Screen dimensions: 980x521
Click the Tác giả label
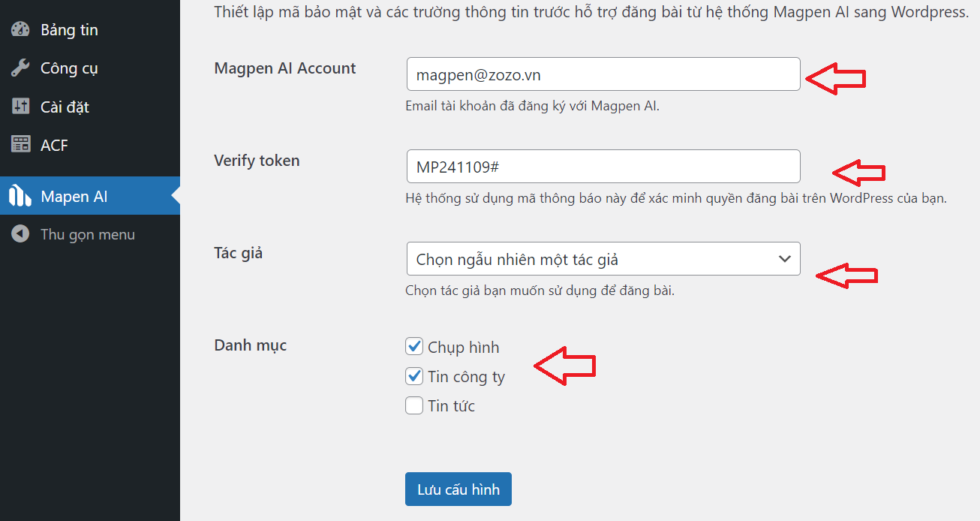tap(239, 253)
